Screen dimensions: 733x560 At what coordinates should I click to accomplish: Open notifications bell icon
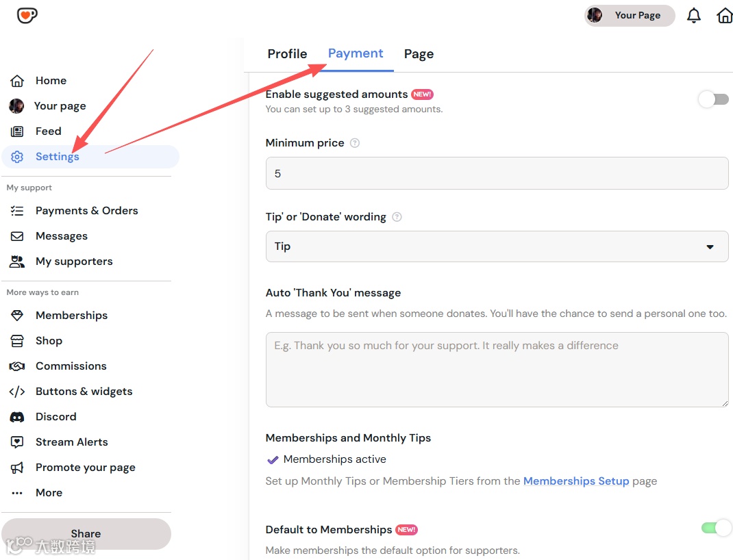[x=694, y=16]
